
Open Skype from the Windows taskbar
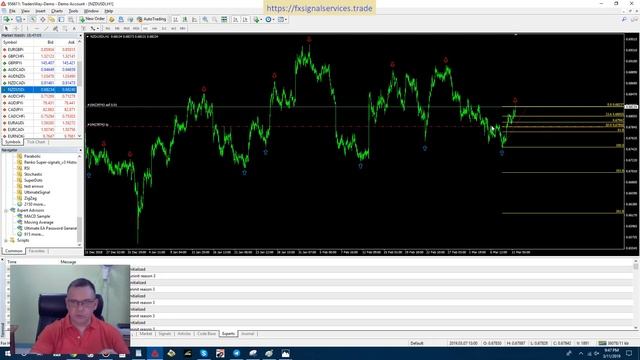click(204, 353)
